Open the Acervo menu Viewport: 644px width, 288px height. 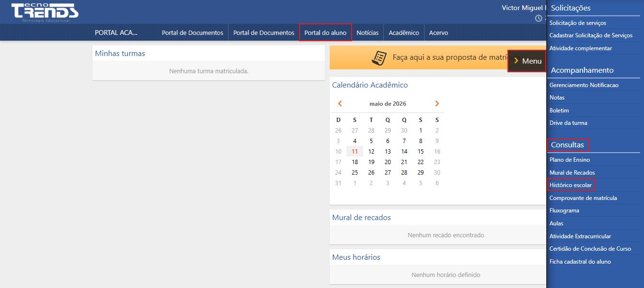438,33
